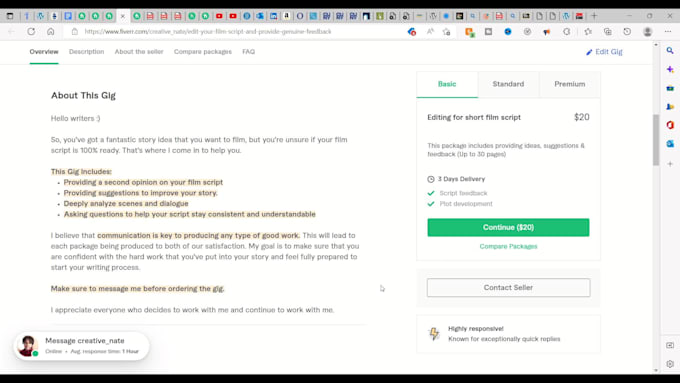Jump to Compare packages section

(x=203, y=52)
